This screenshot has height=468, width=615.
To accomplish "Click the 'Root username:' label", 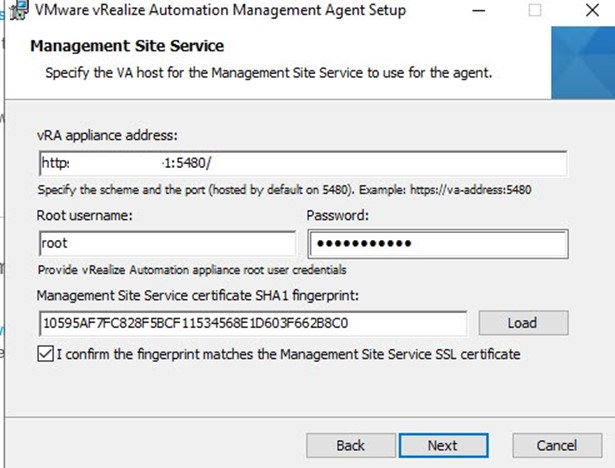I will [85, 215].
